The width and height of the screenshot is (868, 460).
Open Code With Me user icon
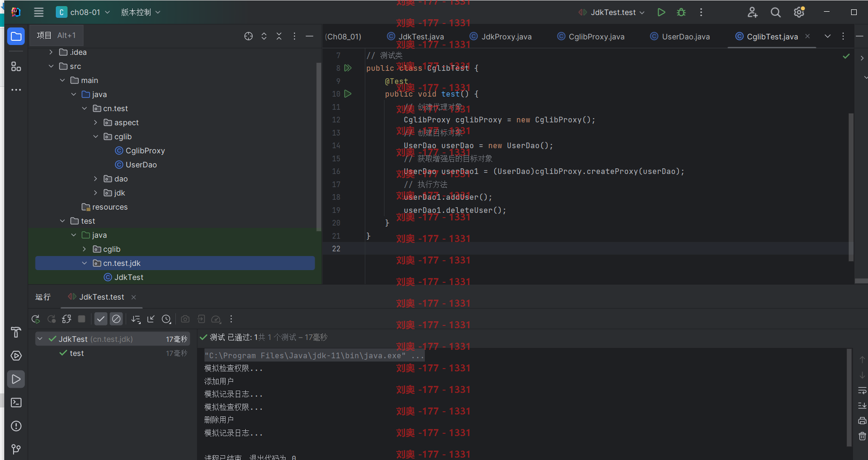pos(753,12)
